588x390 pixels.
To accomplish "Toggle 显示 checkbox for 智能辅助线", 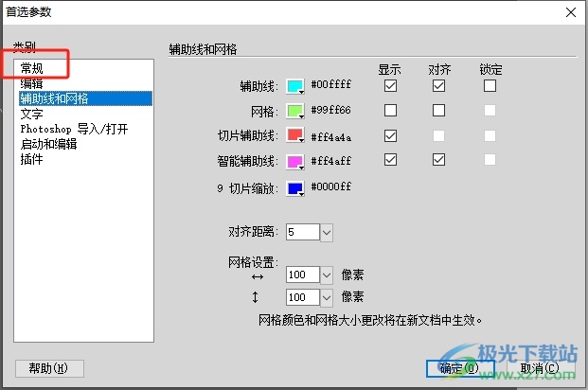I will pos(390,160).
